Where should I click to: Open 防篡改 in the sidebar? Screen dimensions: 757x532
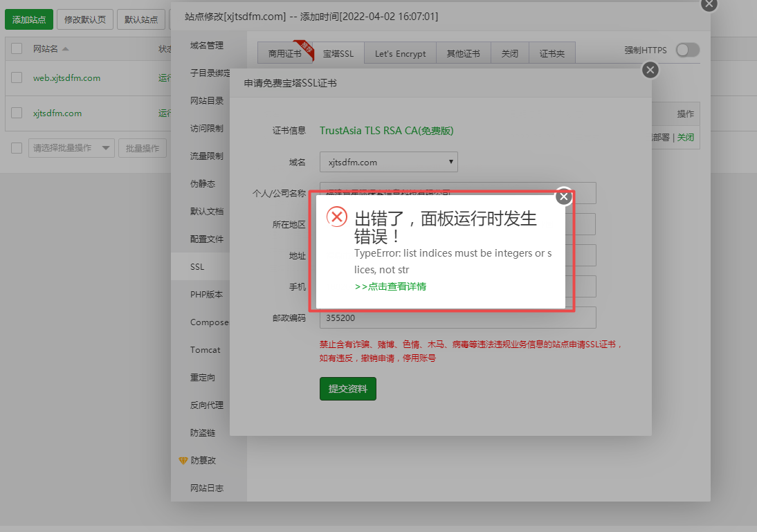coord(203,460)
